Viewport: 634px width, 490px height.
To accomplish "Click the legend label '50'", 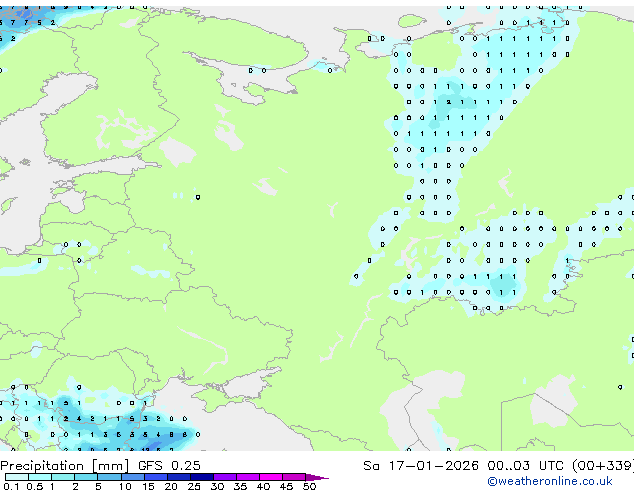I will pyautogui.click(x=310, y=486).
